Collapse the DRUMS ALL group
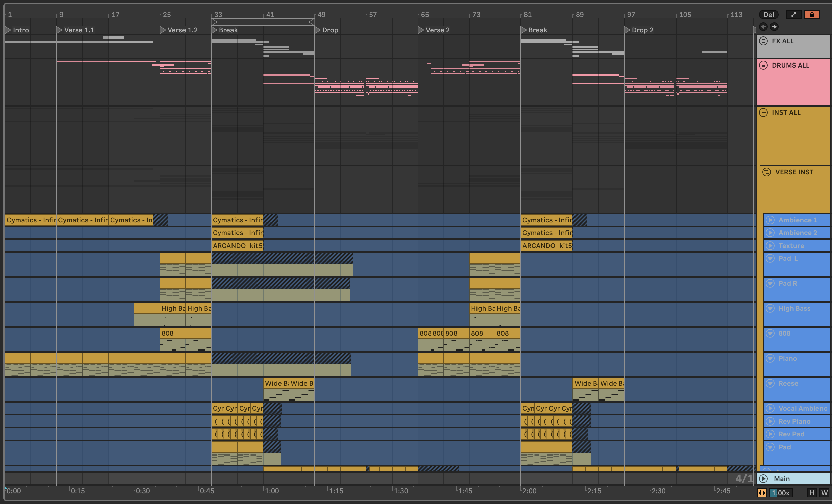Viewport: 832px width, 504px height. 763,65
